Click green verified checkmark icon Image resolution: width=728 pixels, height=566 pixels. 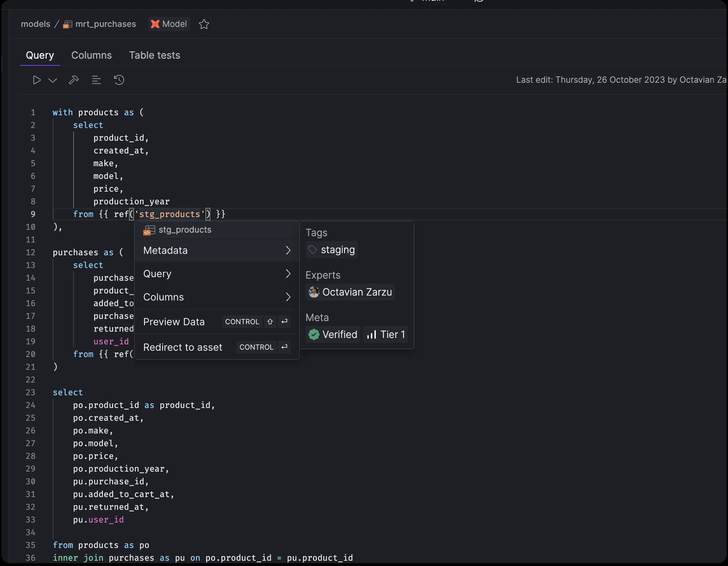click(314, 334)
